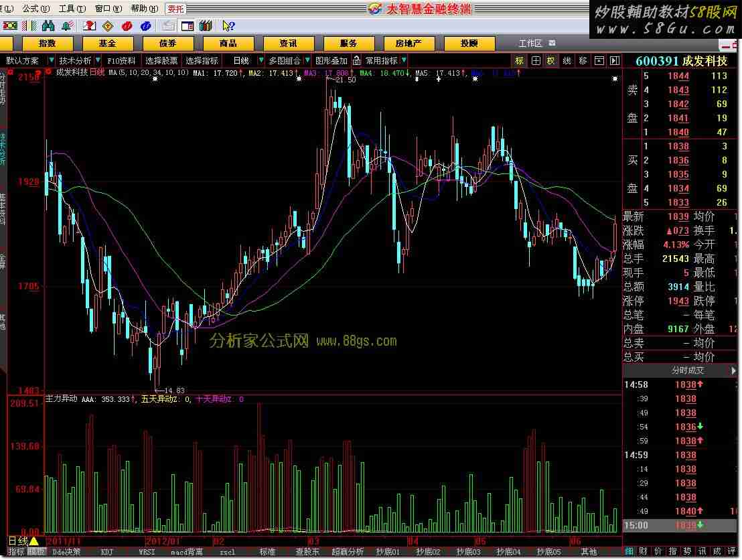Click the 服务 yellow button
The height and width of the screenshot is (560, 742).
(348, 44)
